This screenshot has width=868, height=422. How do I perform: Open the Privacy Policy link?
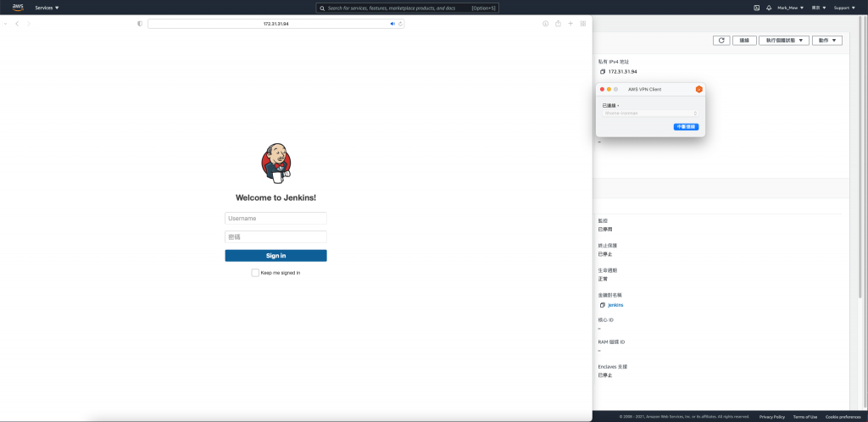(x=771, y=416)
